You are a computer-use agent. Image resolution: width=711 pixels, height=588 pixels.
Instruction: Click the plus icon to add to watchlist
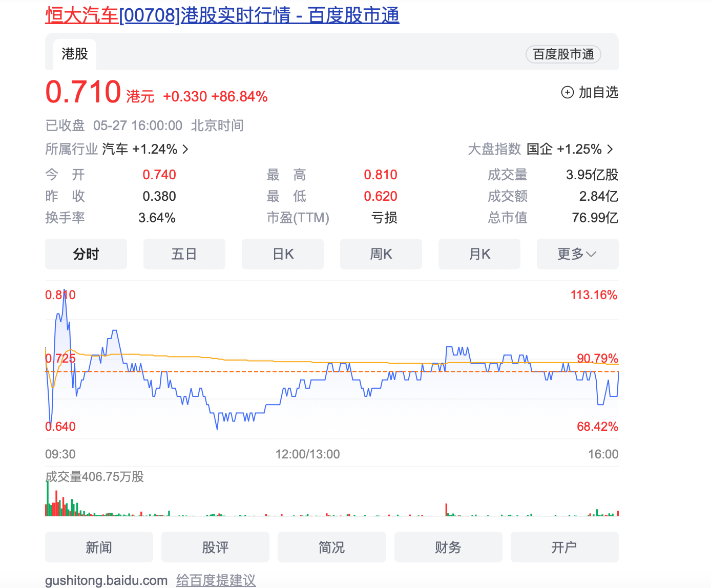coord(568,92)
